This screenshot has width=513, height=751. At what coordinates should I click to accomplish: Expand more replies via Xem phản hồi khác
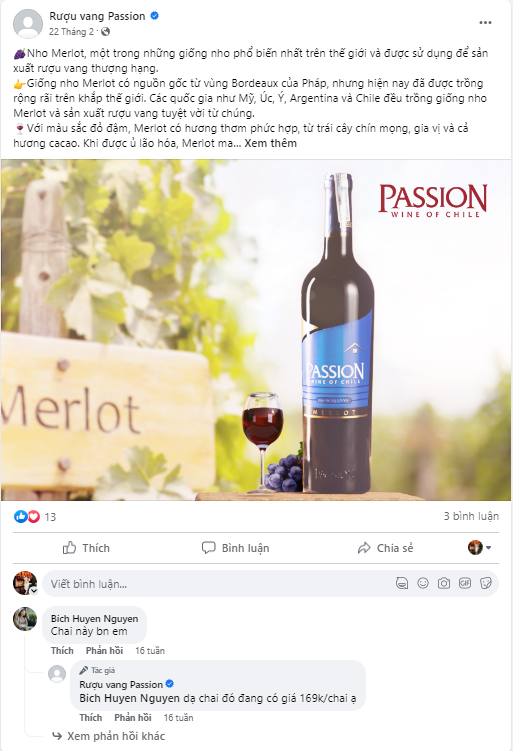(x=116, y=736)
